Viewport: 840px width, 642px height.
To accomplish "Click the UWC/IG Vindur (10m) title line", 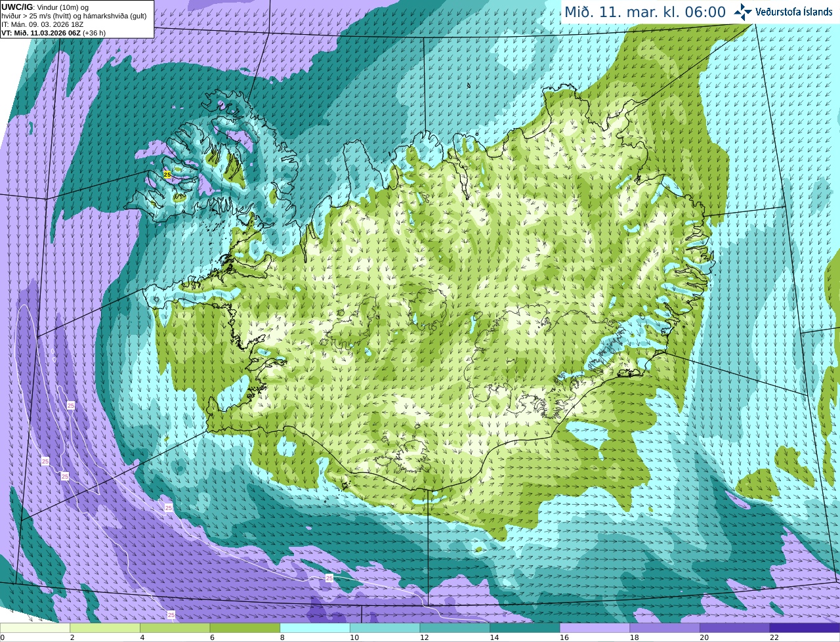I will [45, 7].
